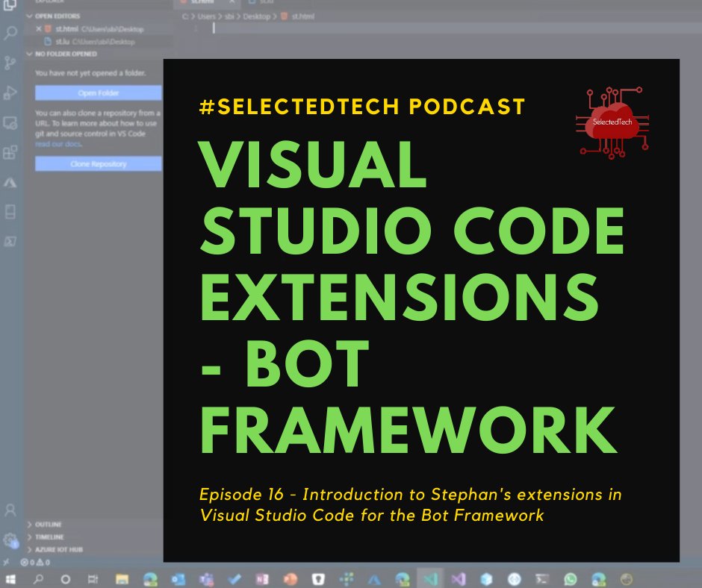
Task: Open the Search view in activity bar
Action: pos(10,33)
